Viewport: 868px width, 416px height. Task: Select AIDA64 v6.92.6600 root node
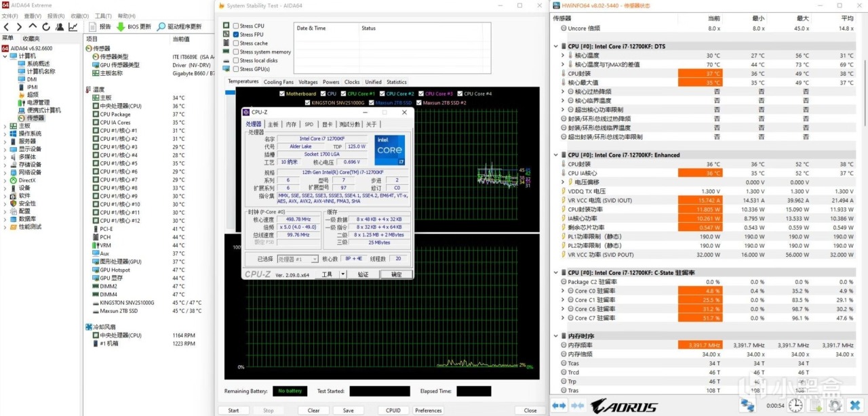(30, 48)
